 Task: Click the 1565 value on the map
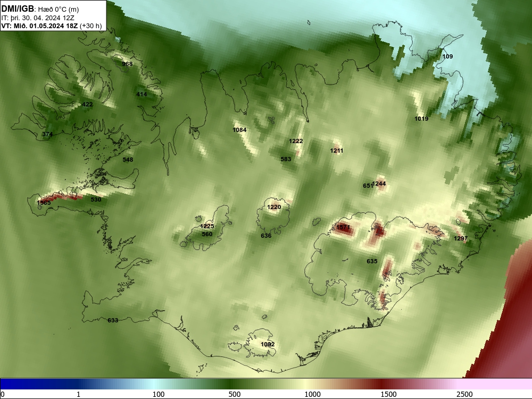click(44, 203)
